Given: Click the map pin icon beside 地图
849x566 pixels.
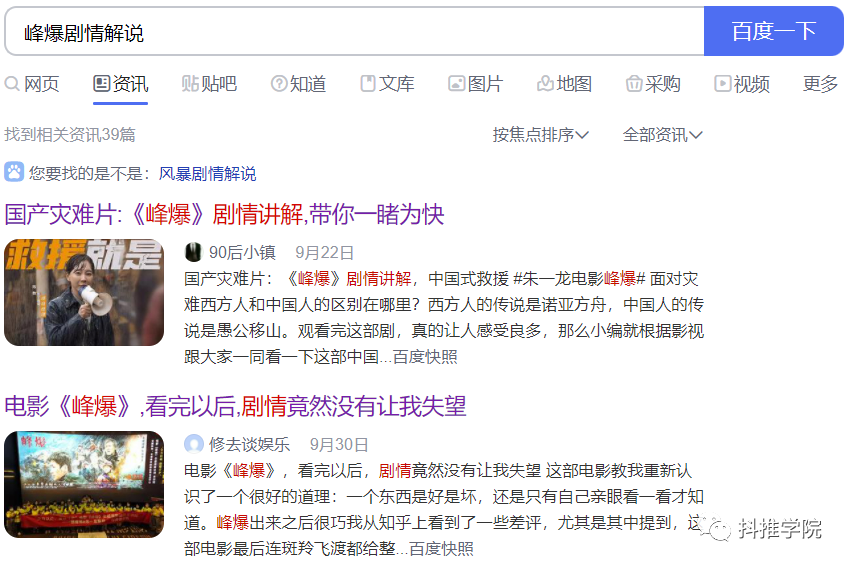Looking at the screenshot, I should [545, 84].
